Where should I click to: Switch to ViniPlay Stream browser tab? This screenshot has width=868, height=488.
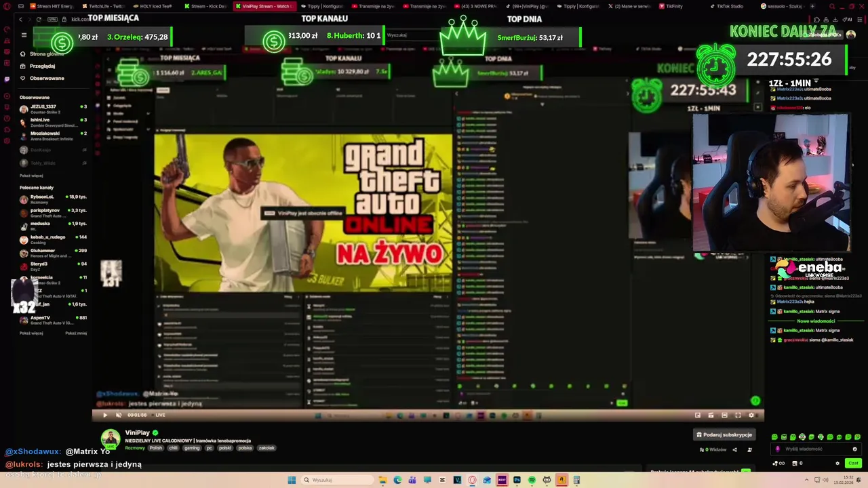coord(264,6)
